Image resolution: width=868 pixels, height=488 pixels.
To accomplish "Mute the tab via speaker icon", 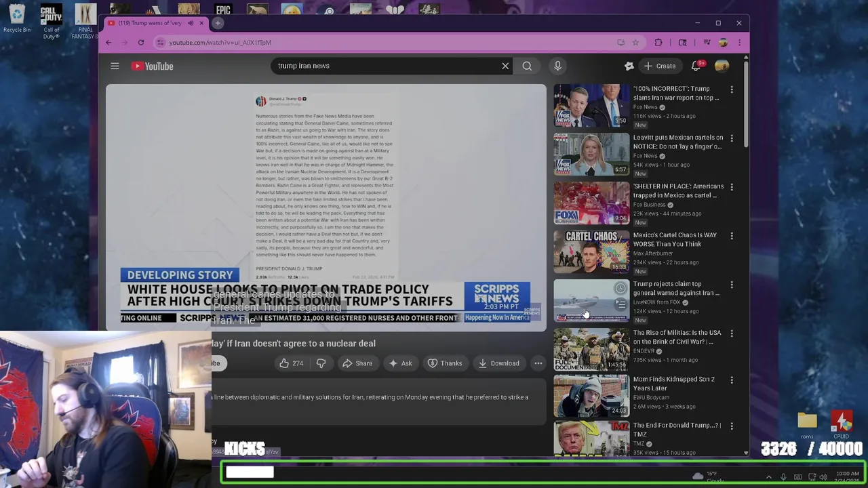I will coord(191,23).
